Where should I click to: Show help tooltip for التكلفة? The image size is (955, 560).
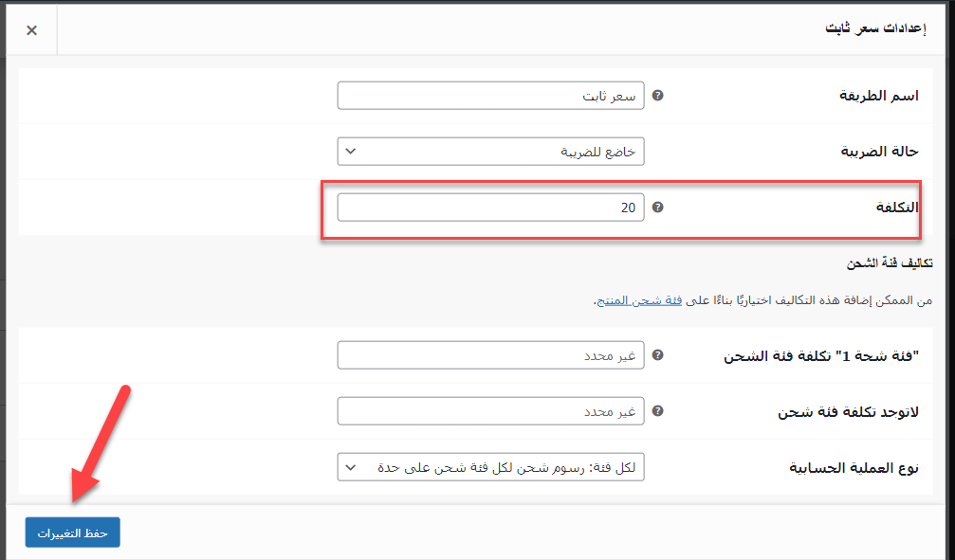point(658,208)
